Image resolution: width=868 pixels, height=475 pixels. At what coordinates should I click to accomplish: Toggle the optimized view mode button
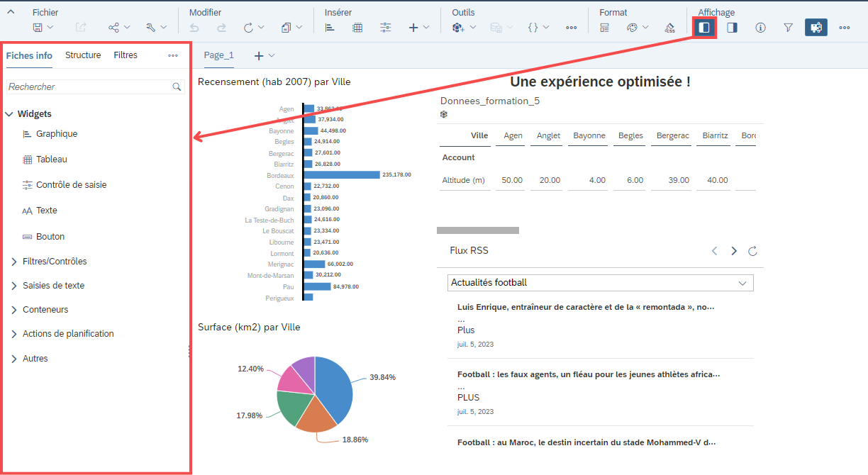click(815, 27)
